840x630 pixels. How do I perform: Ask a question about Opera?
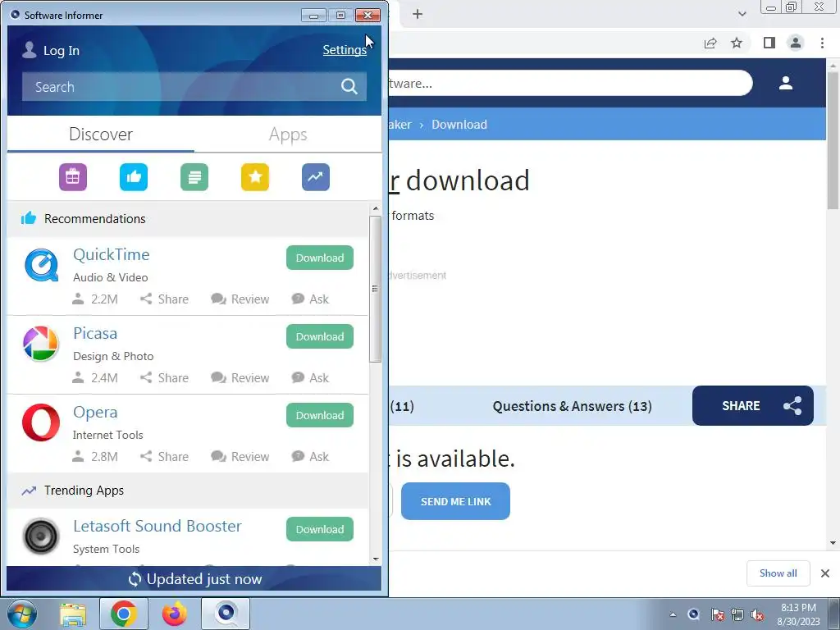pos(310,456)
